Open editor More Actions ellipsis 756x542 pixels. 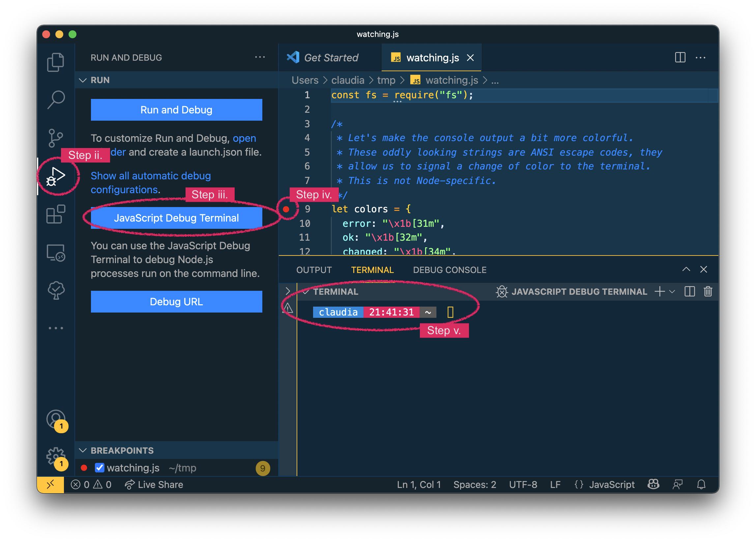click(700, 57)
